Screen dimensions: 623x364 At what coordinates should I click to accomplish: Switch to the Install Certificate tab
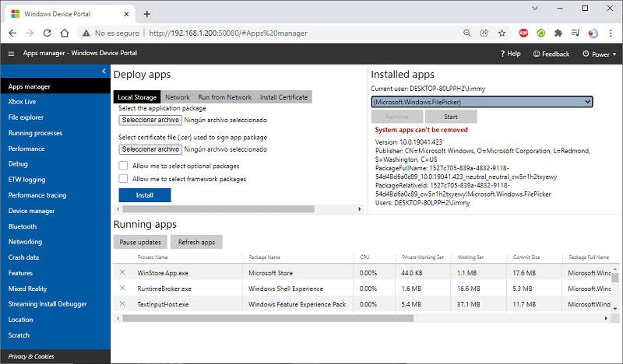283,97
